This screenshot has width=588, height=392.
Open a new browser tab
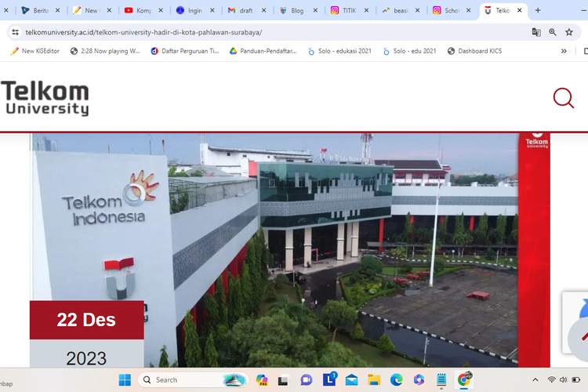coord(538,10)
